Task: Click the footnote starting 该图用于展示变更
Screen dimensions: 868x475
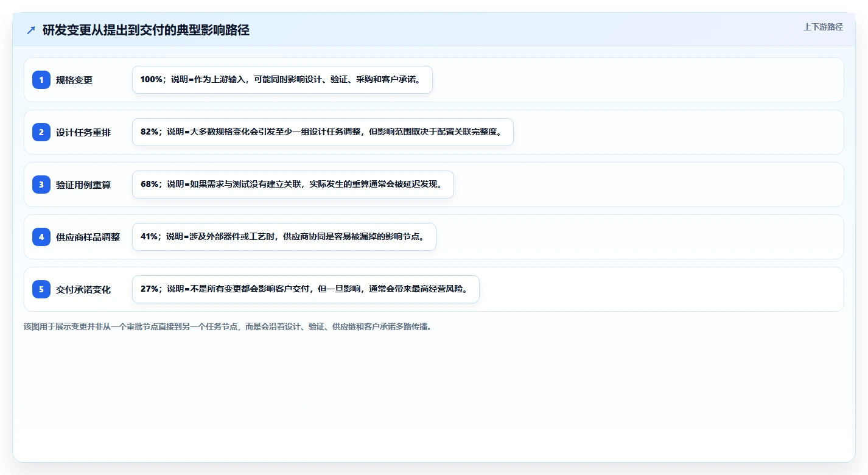Action: point(228,326)
